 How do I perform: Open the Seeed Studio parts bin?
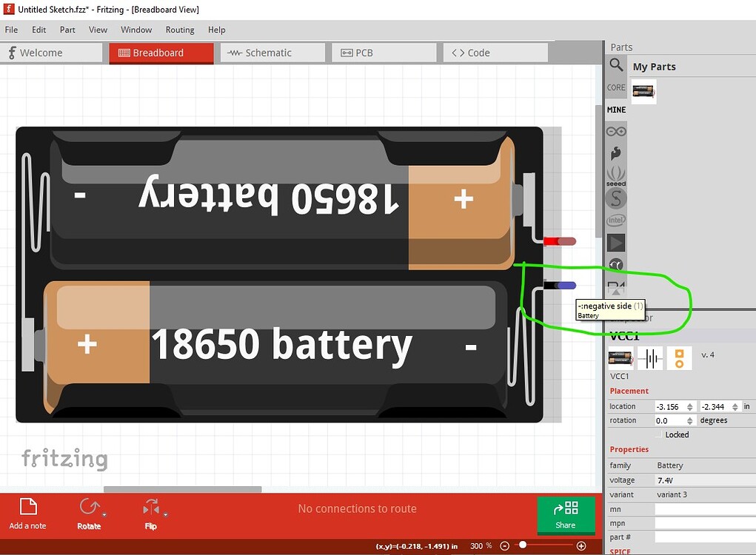click(x=616, y=175)
